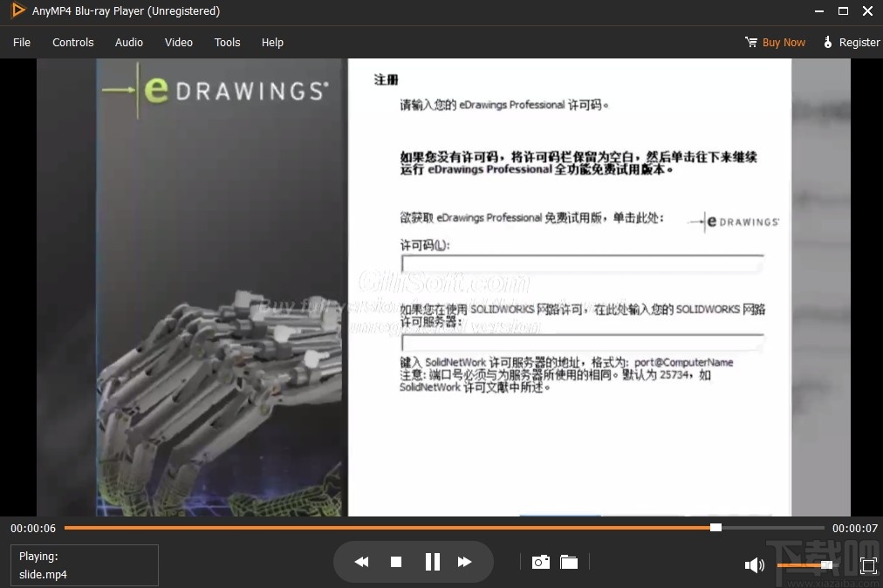Mute audio via the speaker icon
The image size is (883, 588).
point(755,564)
